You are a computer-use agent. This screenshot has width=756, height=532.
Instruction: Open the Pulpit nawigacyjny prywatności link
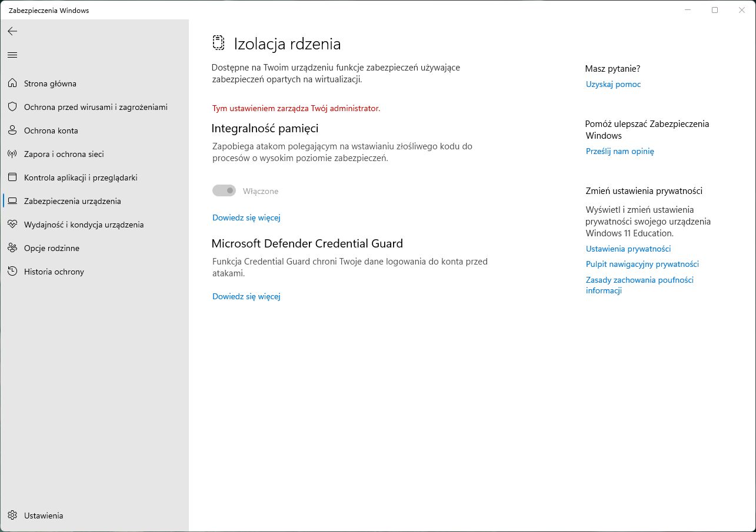click(642, 264)
